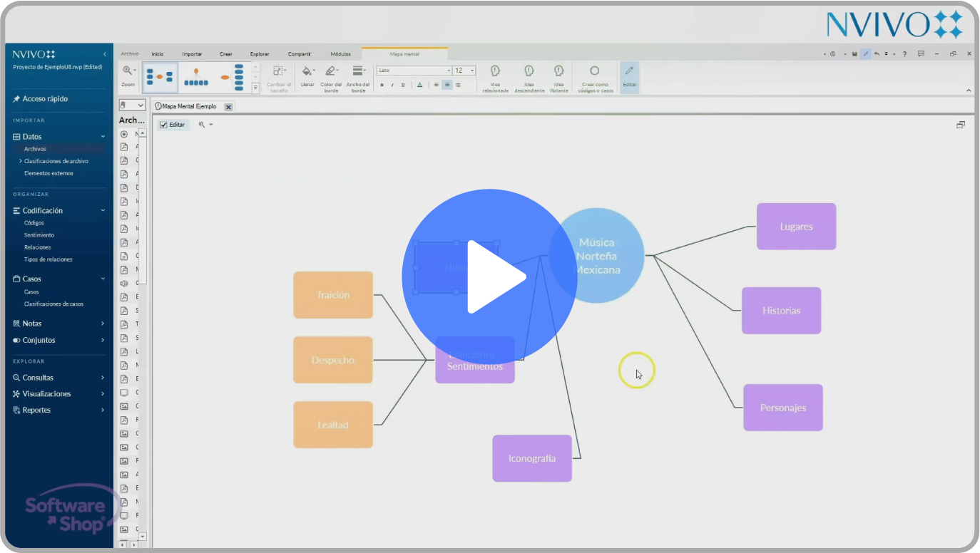Add an Idea descendiente
The width and height of the screenshot is (980, 553).
[x=529, y=78]
